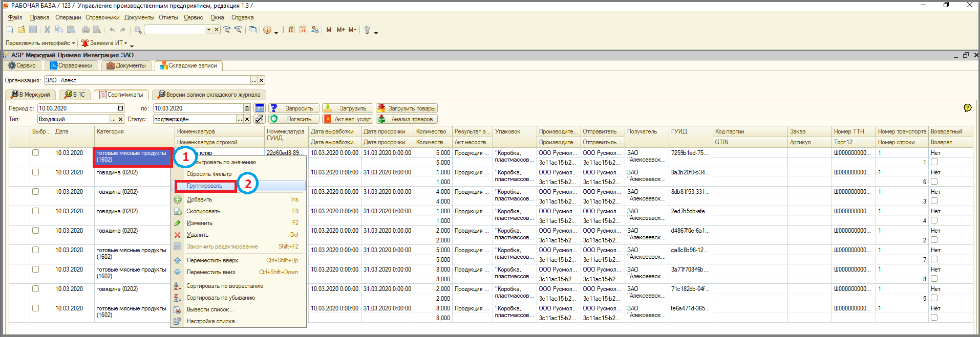Click the Print toolbar icon
This screenshot has width=980, height=337.
pos(86,30)
